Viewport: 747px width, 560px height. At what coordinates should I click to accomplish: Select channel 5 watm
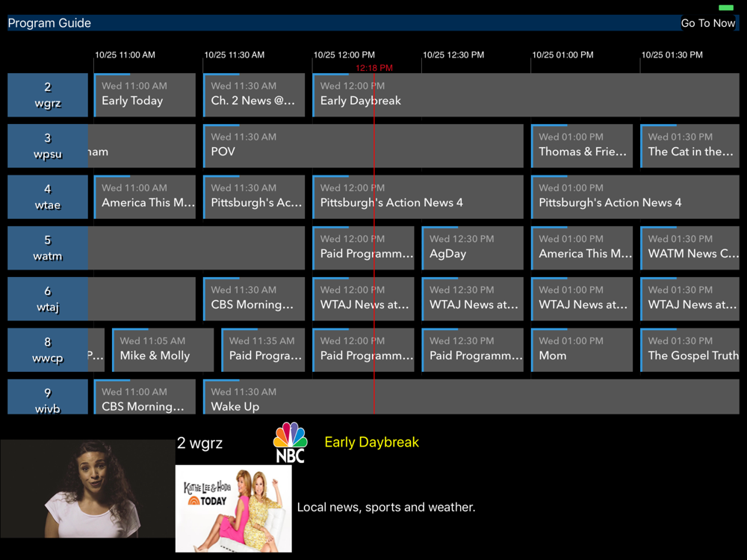coord(48,248)
